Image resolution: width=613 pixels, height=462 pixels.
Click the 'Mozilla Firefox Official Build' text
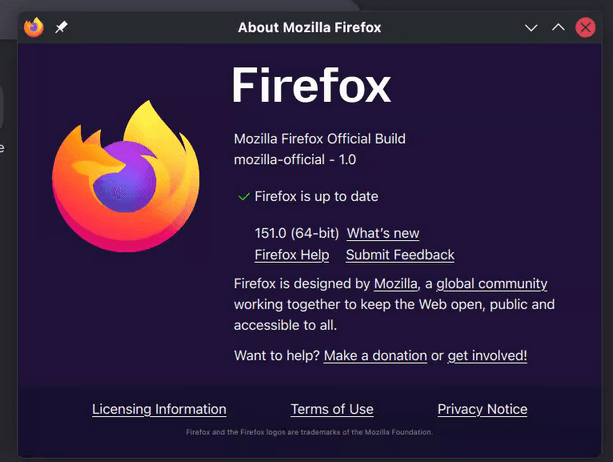point(320,139)
